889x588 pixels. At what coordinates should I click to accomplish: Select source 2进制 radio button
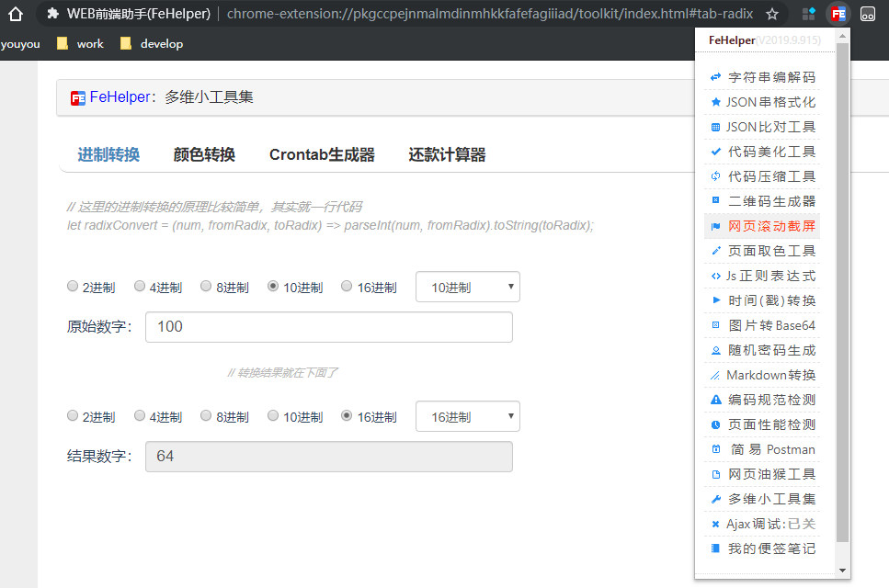72,286
